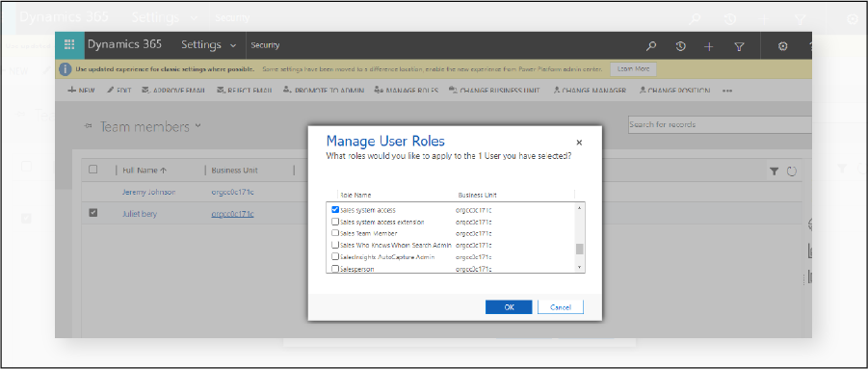Toggle the select-all checkbox in grid header
This screenshot has height=369, width=868.
tap(93, 170)
